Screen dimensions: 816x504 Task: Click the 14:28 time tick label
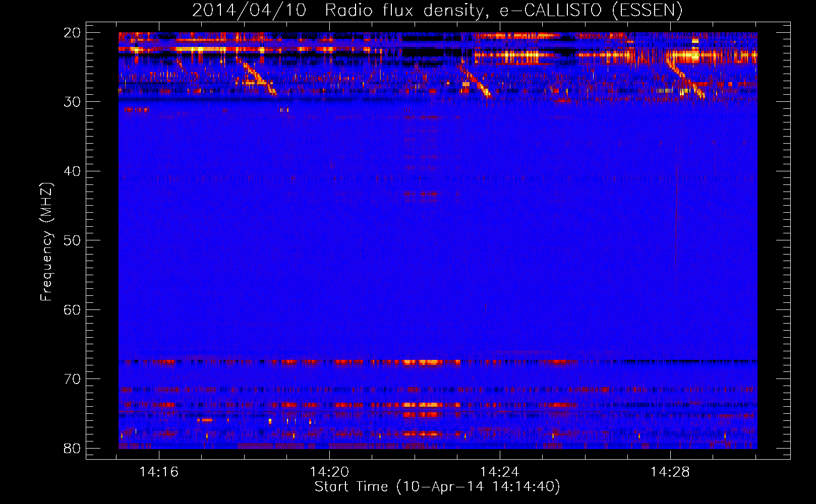670,472
